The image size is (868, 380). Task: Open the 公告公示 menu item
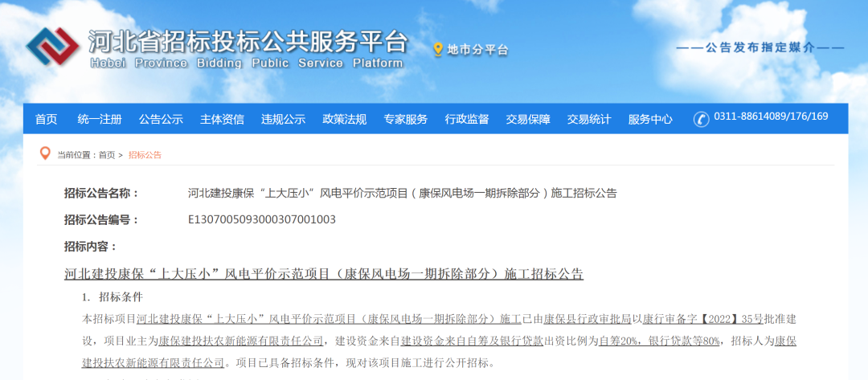pos(161,119)
